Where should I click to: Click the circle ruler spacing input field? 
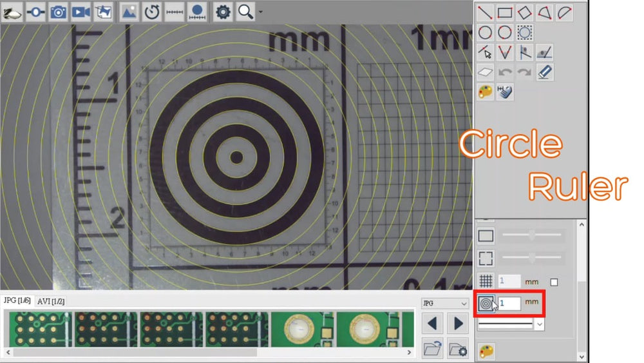tap(509, 304)
